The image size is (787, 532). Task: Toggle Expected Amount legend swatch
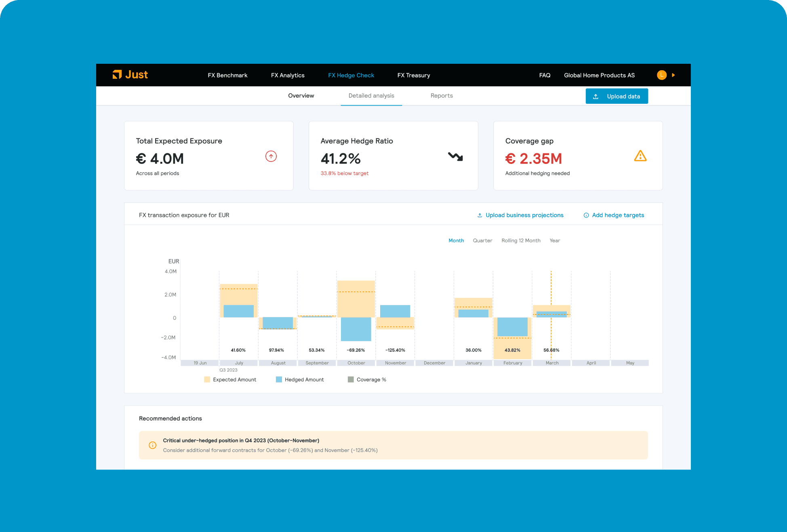point(207,379)
